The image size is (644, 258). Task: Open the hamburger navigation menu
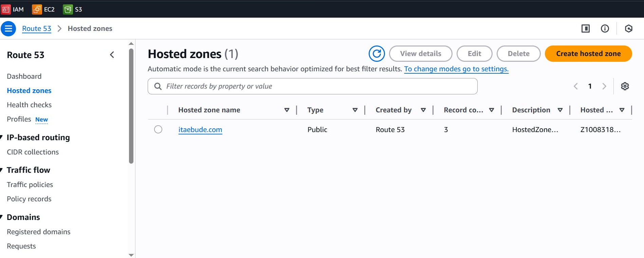pyautogui.click(x=8, y=29)
